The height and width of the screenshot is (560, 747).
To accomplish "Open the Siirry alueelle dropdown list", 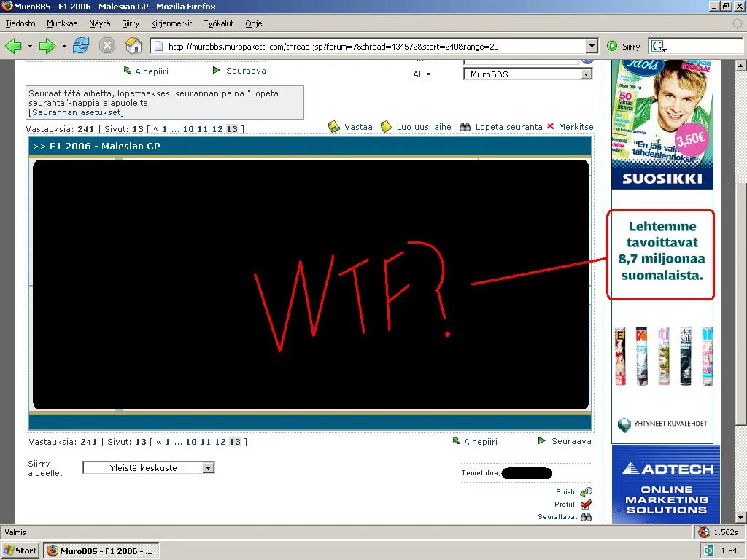I will pos(208,468).
